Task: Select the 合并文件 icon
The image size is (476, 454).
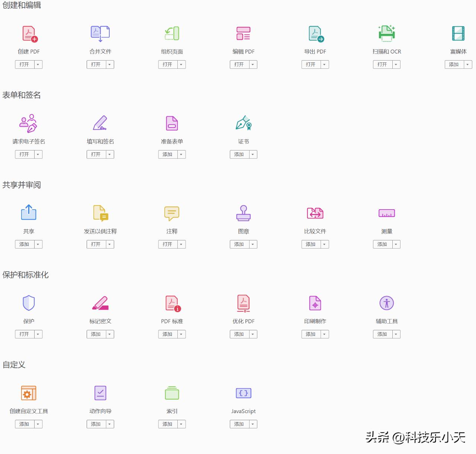Action: pyautogui.click(x=100, y=33)
